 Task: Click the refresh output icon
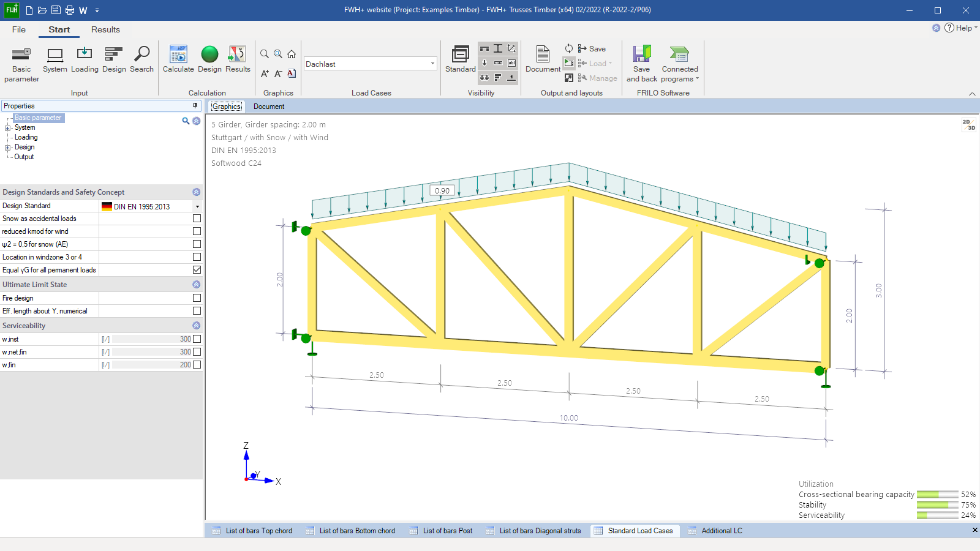(x=569, y=48)
